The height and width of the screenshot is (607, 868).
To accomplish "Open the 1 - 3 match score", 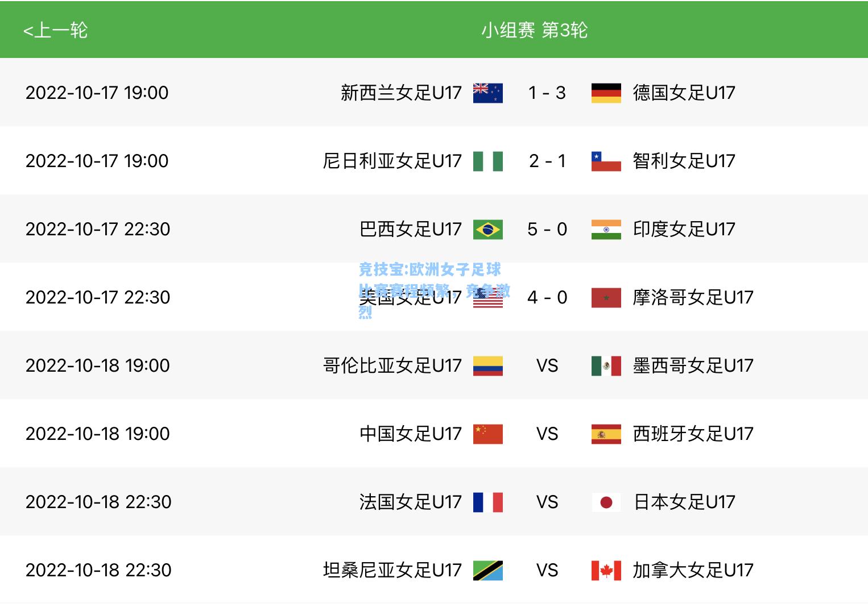I will pyautogui.click(x=547, y=93).
